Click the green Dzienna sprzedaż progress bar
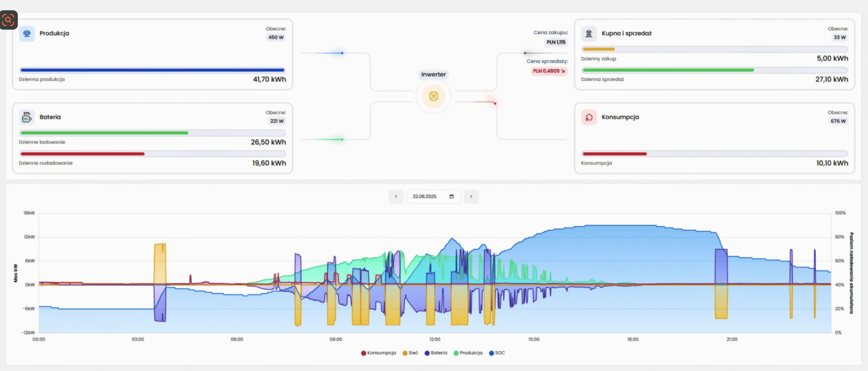Image resolution: width=868 pixels, height=371 pixels. coord(714,70)
